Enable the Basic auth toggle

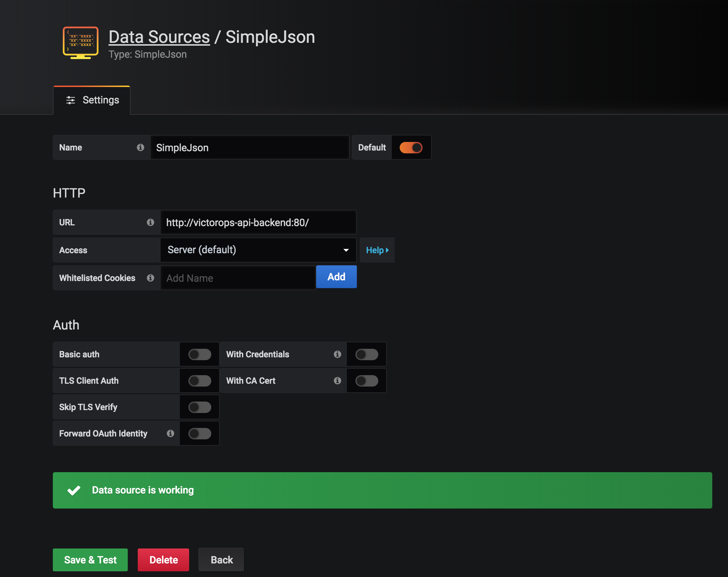point(199,354)
